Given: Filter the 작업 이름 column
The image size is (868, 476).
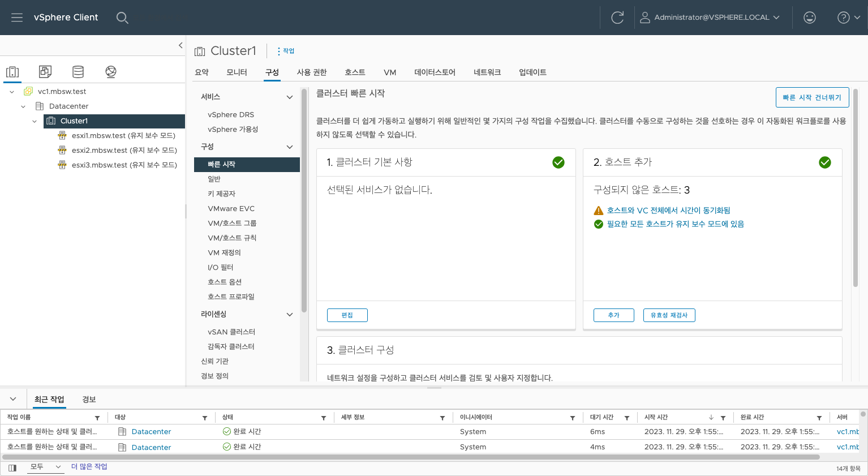Looking at the screenshot, I should pyautogui.click(x=97, y=418).
